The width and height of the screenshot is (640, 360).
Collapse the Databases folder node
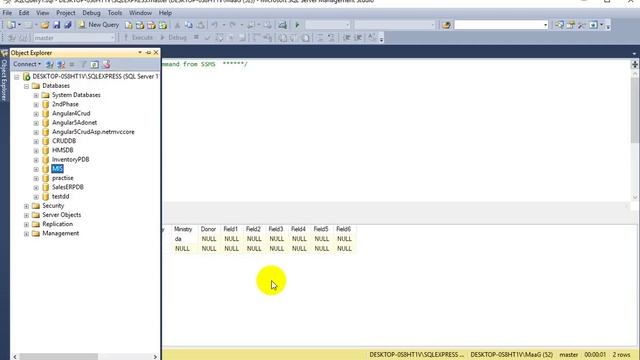(x=26, y=86)
